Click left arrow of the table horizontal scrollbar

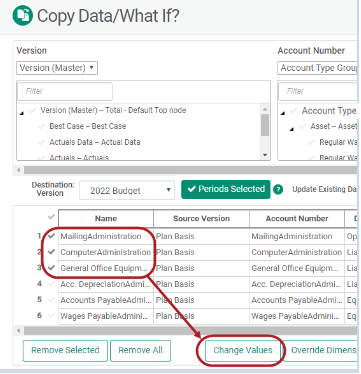click(x=19, y=331)
